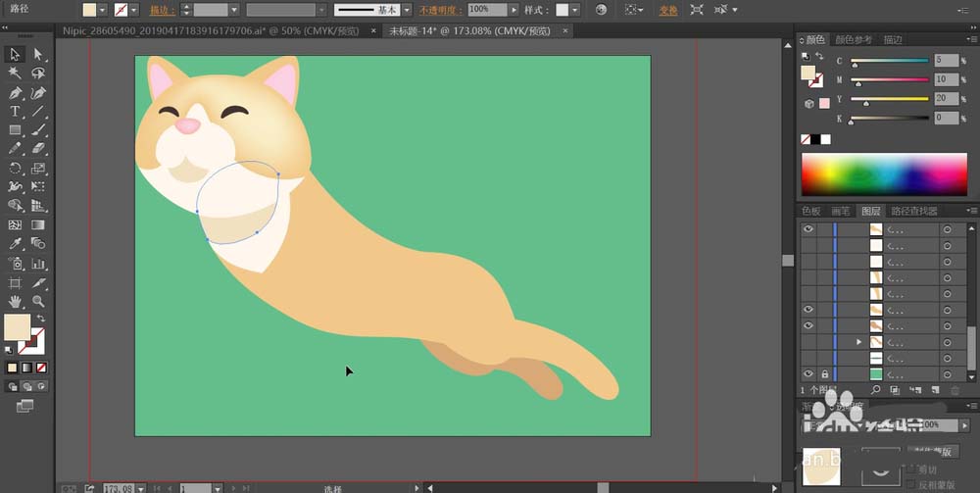The height and width of the screenshot is (493, 980).
Task: Choose the Rectangle shape tool
Action: click(x=15, y=130)
